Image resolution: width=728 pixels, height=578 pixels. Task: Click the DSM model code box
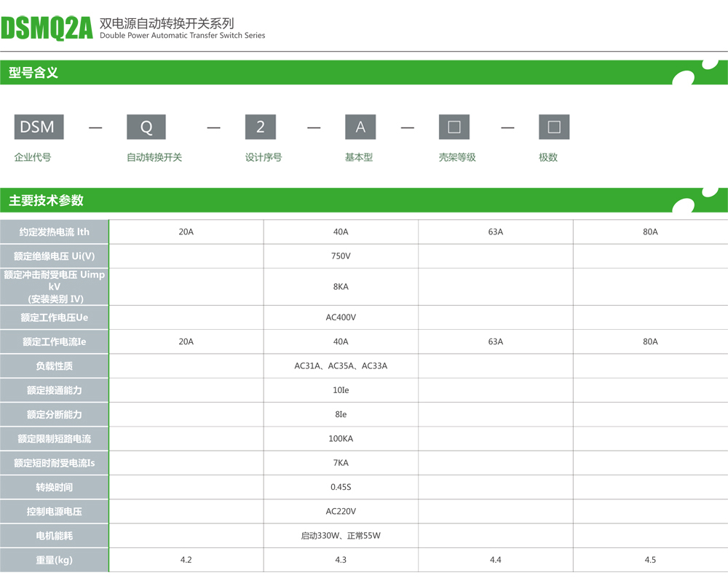[x=39, y=127]
